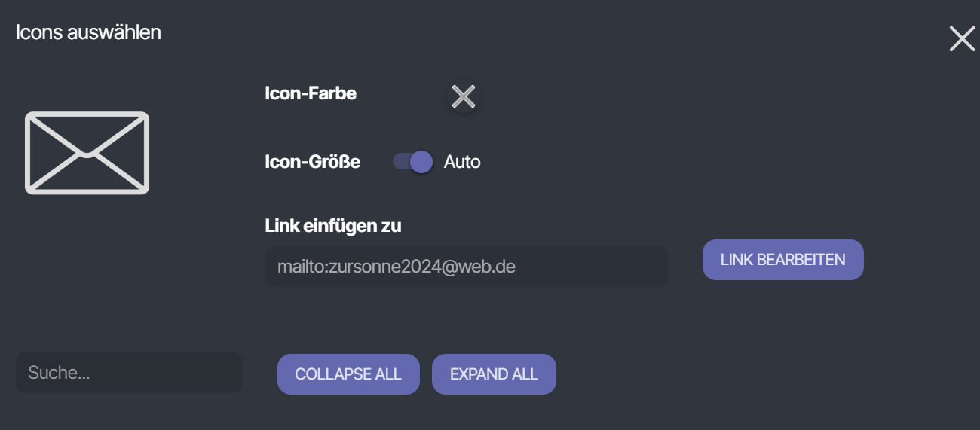Collapse all icon categories with COLLAPSE ALL

pos(348,374)
